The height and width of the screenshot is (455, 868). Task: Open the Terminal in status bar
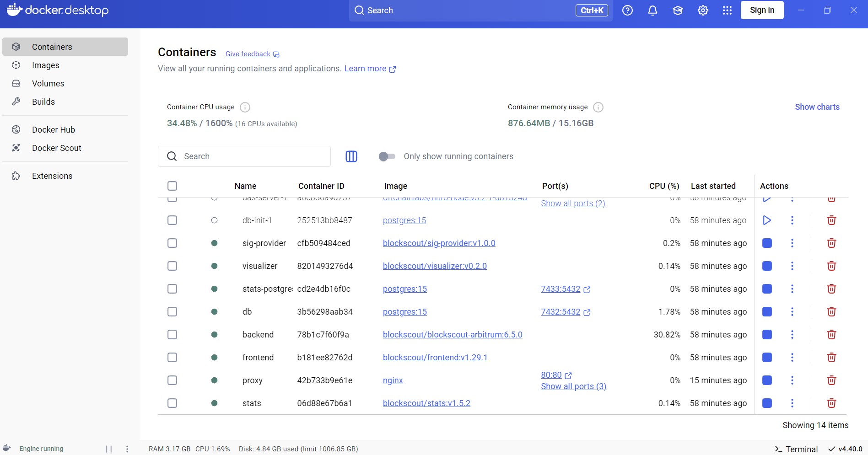point(796,449)
